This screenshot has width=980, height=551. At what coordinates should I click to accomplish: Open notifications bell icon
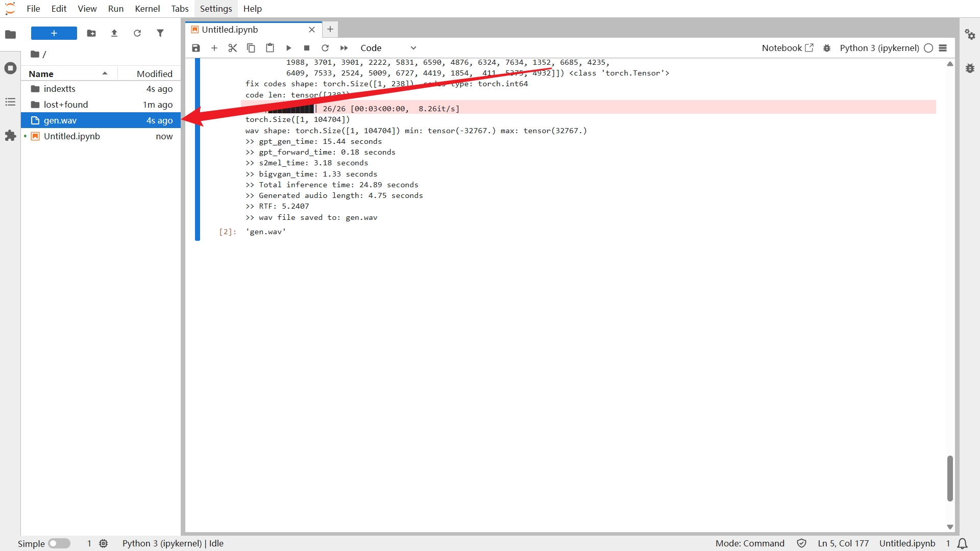click(x=962, y=543)
